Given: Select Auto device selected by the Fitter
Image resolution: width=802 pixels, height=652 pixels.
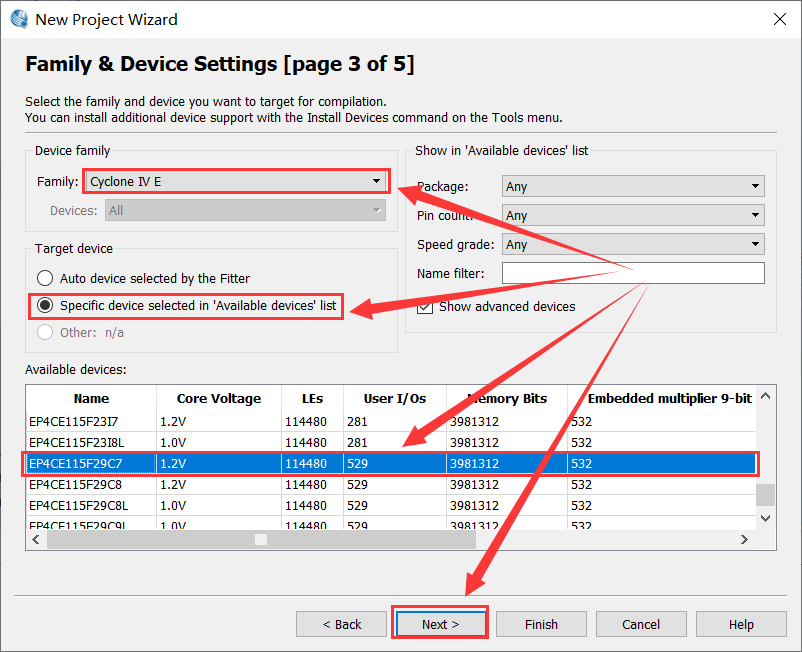Looking at the screenshot, I should click(x=45, y=278).
